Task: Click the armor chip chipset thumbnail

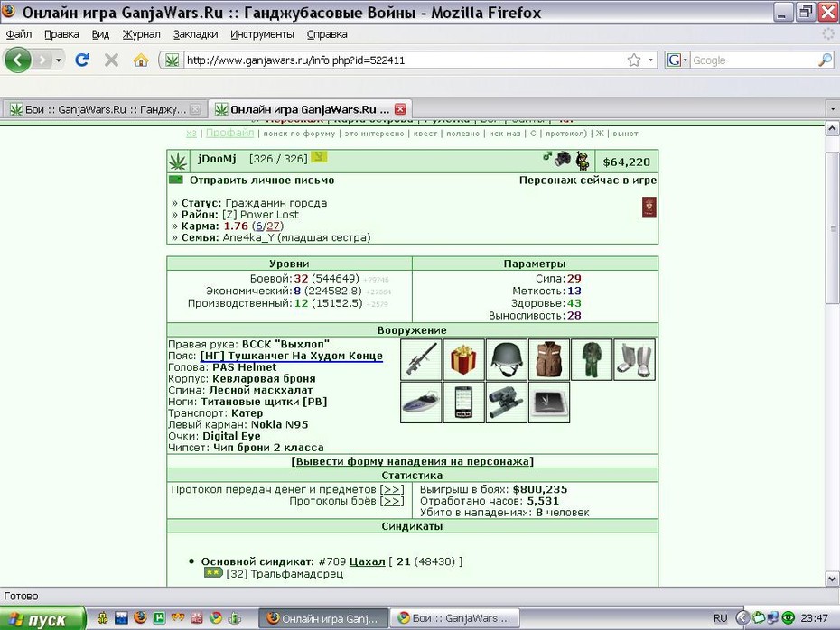Action: point(549,403)
